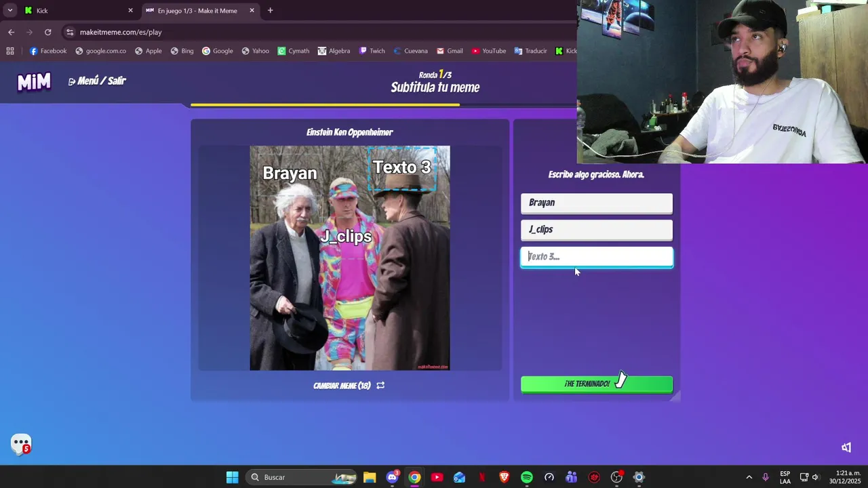The image size is (868, 488).
Task: Open the Settings gear taskbar icon
Action: [x=639, y=477]
